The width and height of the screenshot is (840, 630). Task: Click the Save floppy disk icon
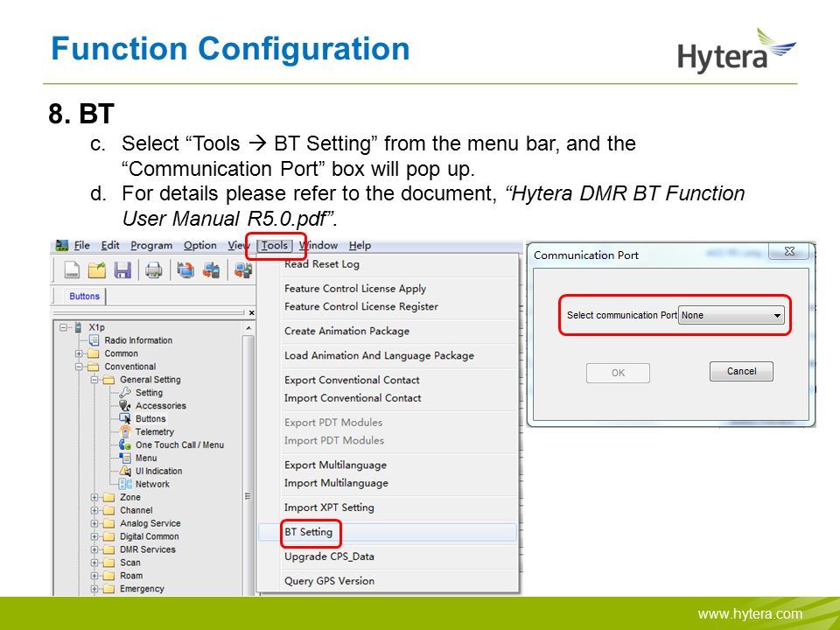122,270
